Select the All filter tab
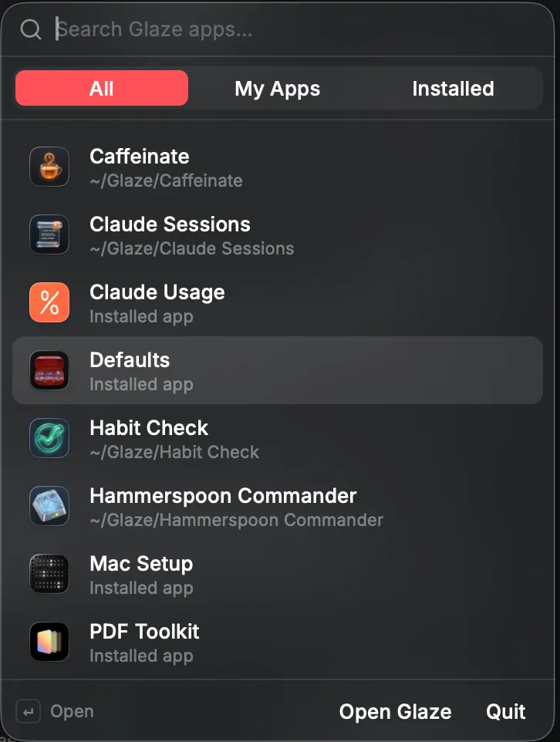560x742 pixels. 102,89
